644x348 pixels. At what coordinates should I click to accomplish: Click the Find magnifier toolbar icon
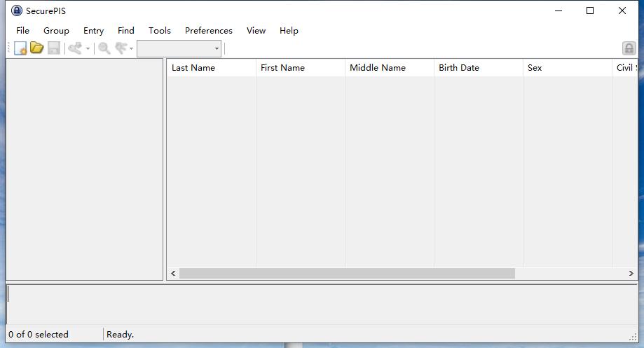(104, 48)
